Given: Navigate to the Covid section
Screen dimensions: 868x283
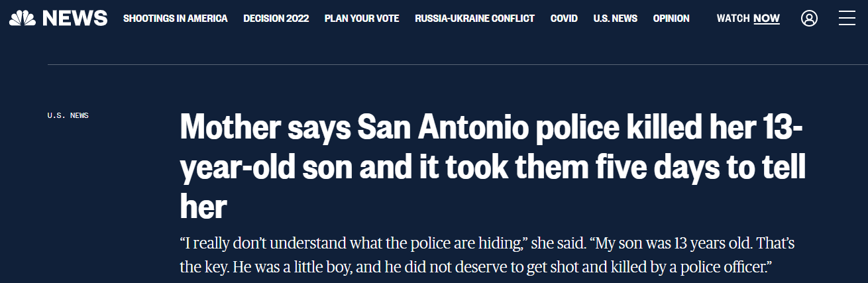Looking at the screenshot, I should (x=564, y=19).
